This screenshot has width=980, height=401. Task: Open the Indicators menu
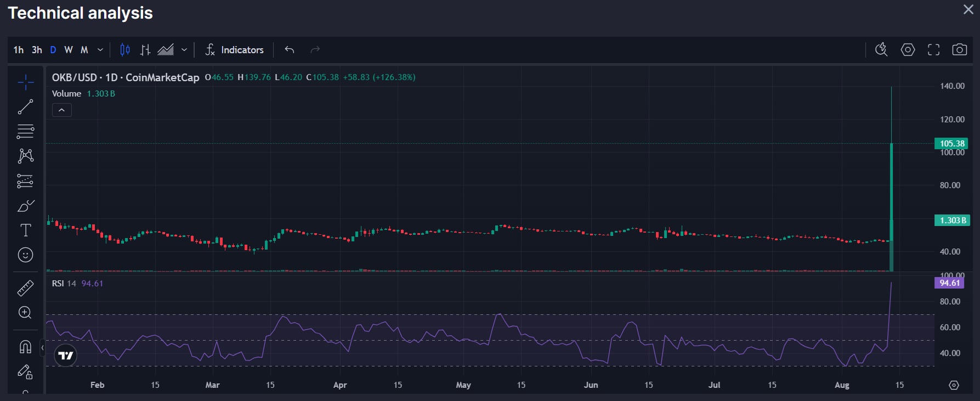pyautogui.click(x=234, y=50)
